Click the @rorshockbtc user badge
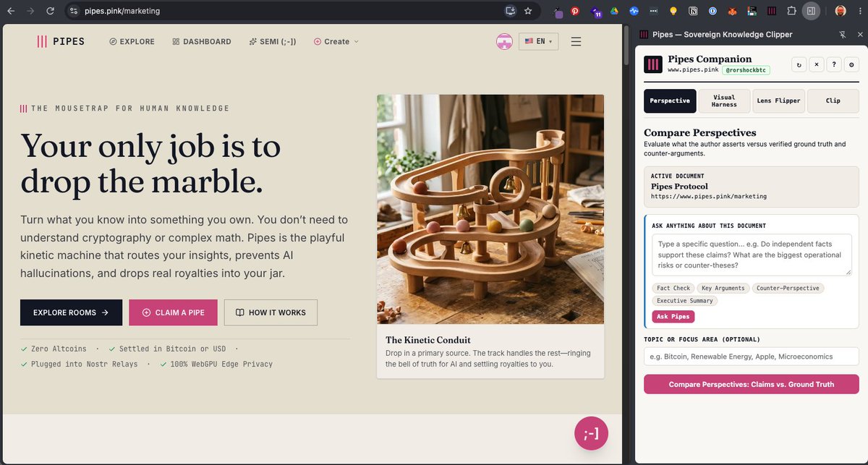 (746, 70)
